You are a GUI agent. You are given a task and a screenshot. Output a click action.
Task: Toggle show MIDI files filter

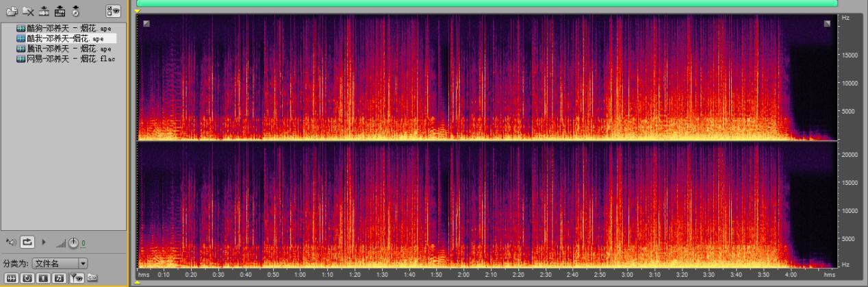pyautogui.click(x=59, y=277)
